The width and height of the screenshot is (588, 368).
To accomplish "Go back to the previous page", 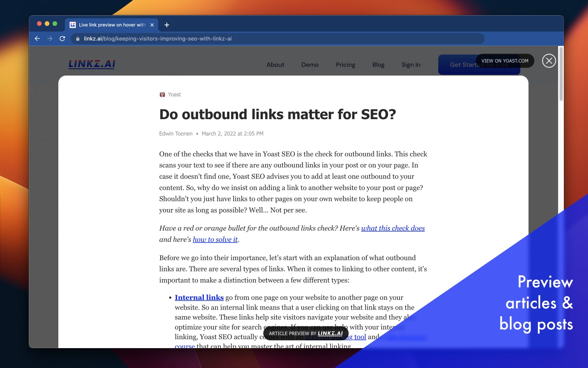I will (x=37, y=39).
